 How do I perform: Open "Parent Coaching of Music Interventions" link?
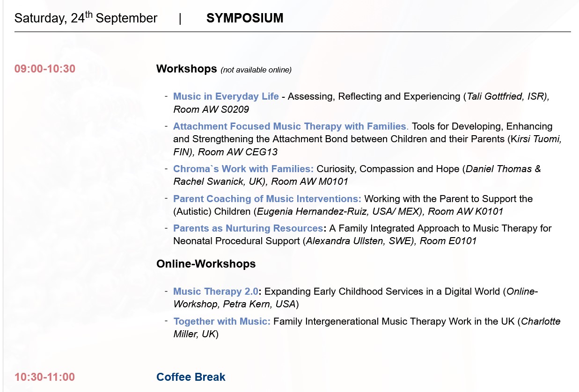pos(267,199)
